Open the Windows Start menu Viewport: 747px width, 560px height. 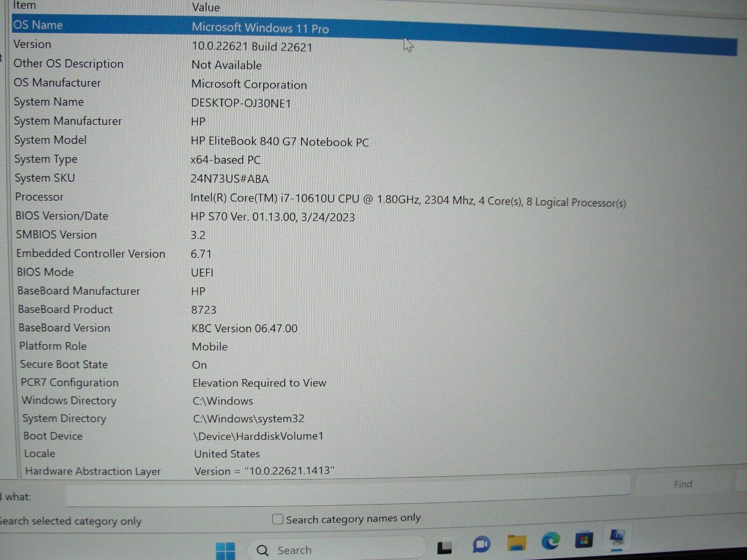pyautogui.click(x=226, y=550)
